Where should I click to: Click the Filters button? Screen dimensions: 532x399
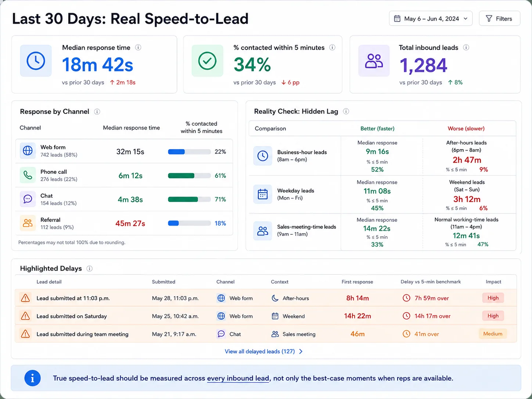tap(499, 18)
